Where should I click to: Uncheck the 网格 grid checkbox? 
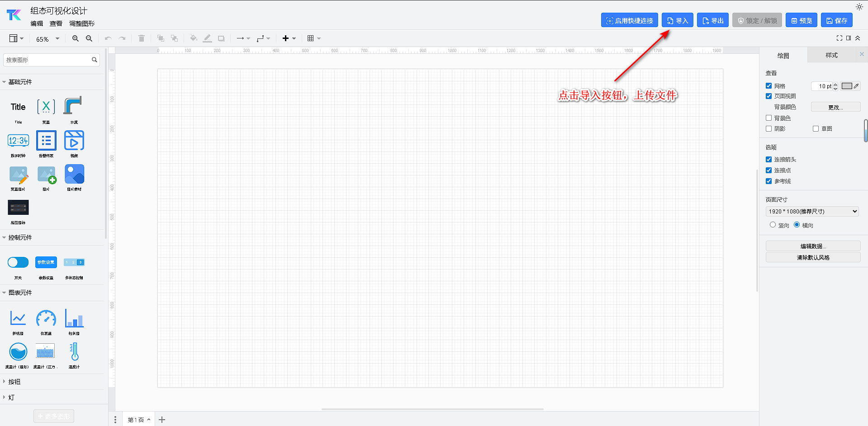coord(768,86)
